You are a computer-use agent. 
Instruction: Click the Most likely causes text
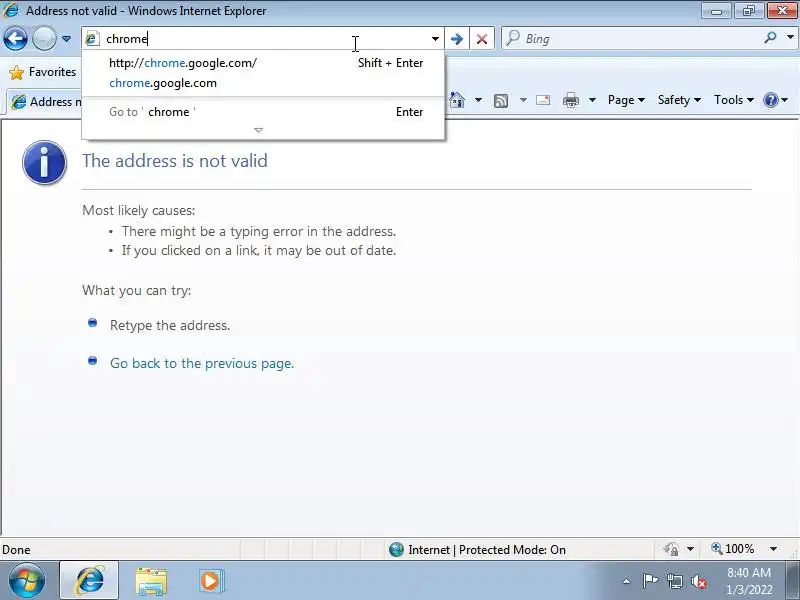pyautogui.click(x=139, y=210)
